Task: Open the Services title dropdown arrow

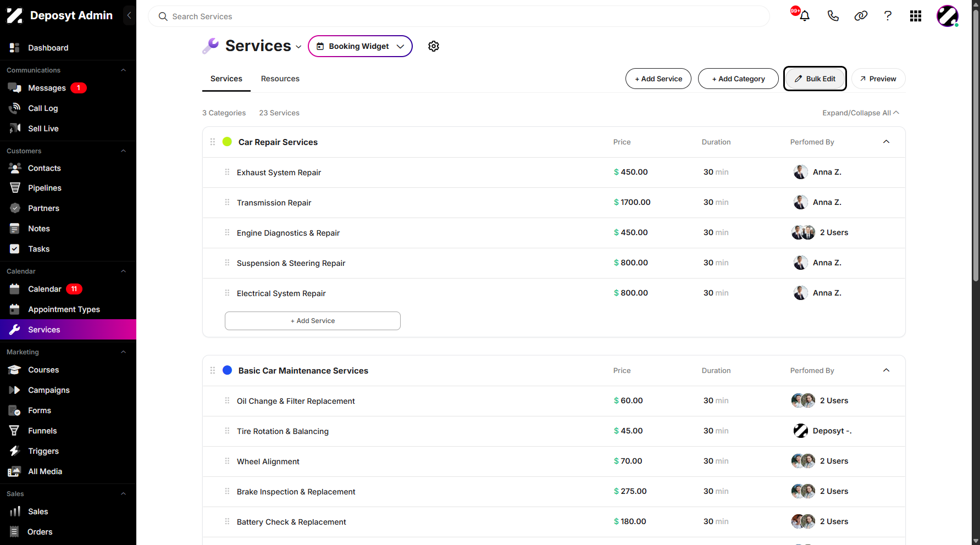Action: 298,47
